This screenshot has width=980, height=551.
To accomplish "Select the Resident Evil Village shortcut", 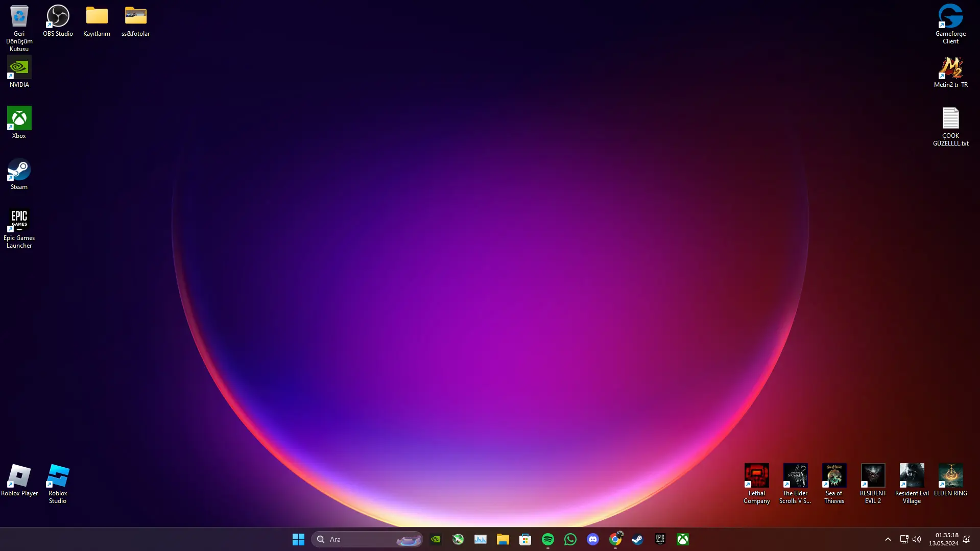I will click(x=912, y=484).
